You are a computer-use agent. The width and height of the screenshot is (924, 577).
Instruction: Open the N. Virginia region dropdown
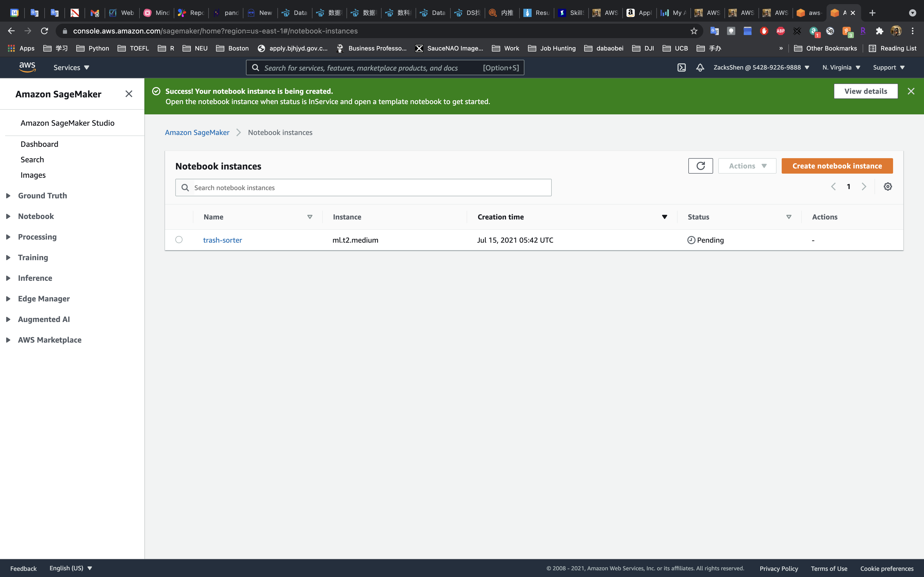(x=841, y=67)
